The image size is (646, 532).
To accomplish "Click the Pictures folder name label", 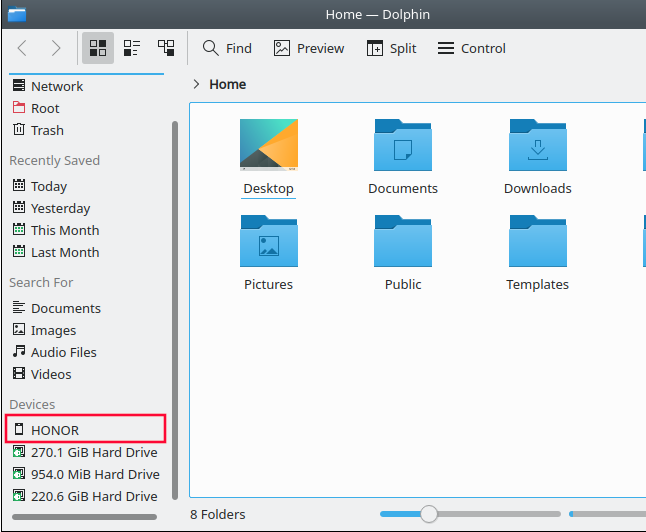I will tap(268, 284).
